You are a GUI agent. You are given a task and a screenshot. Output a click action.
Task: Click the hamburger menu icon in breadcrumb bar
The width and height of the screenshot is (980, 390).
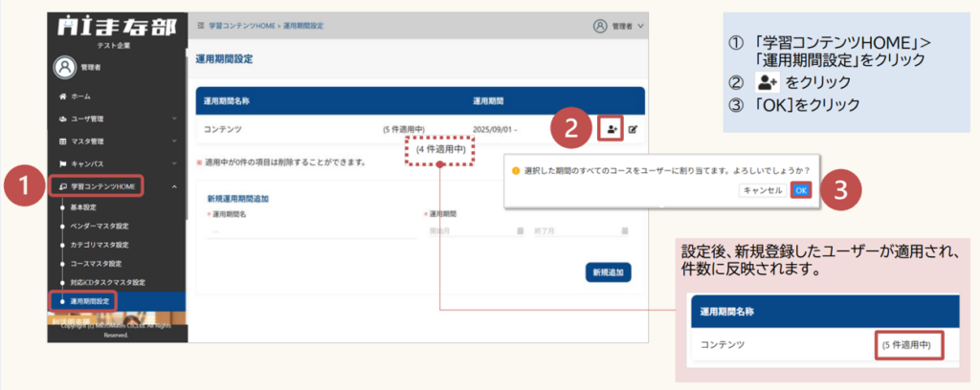pos(200,22)
